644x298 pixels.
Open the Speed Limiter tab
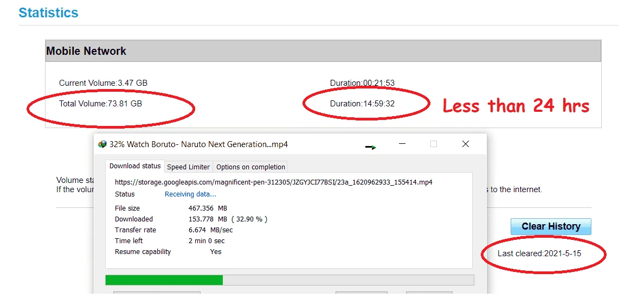click(x=189, y=167)
